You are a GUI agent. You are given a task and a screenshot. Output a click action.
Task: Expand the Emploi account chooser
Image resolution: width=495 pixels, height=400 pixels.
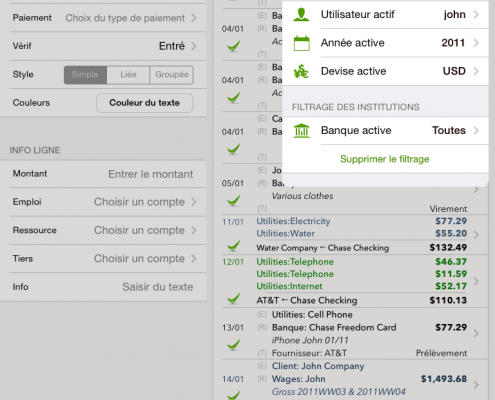[x=103, y=202]
